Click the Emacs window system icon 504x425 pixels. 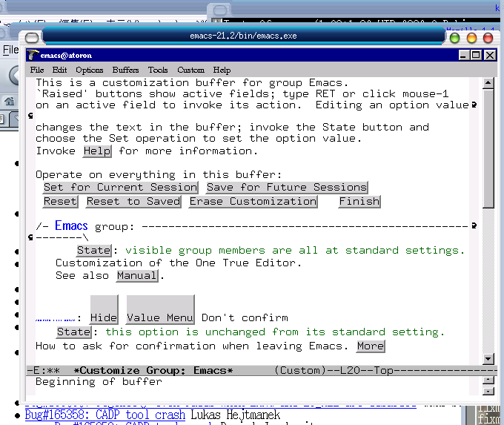point(32,55)
